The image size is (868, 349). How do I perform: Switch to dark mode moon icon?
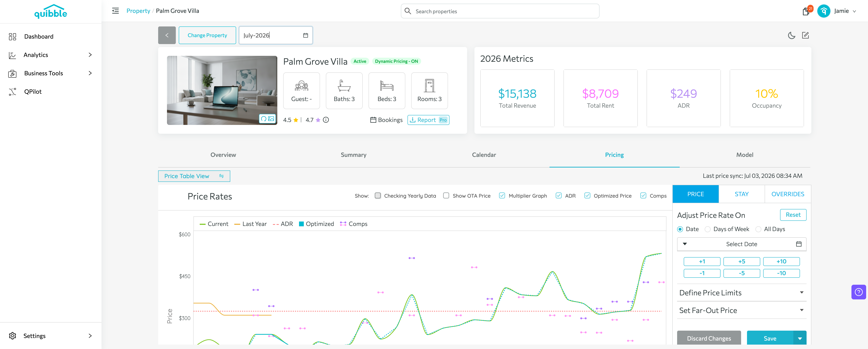click(791, 35)
